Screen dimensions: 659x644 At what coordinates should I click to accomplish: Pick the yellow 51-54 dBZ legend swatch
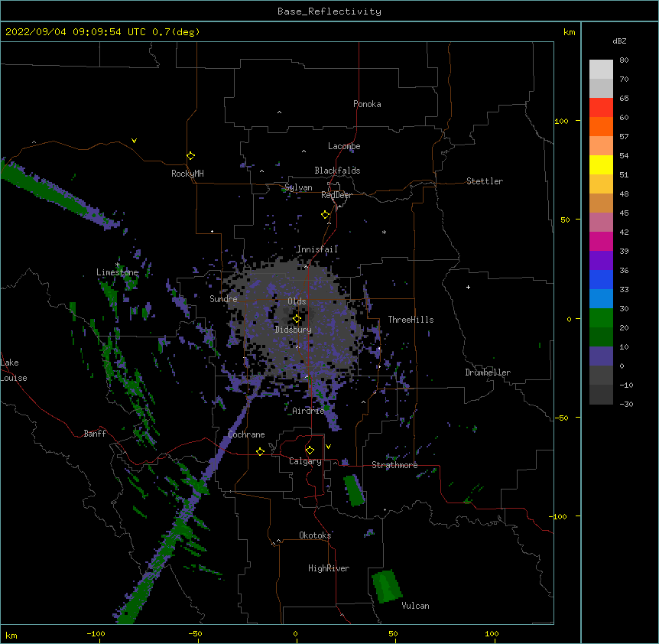pos(601,165)
